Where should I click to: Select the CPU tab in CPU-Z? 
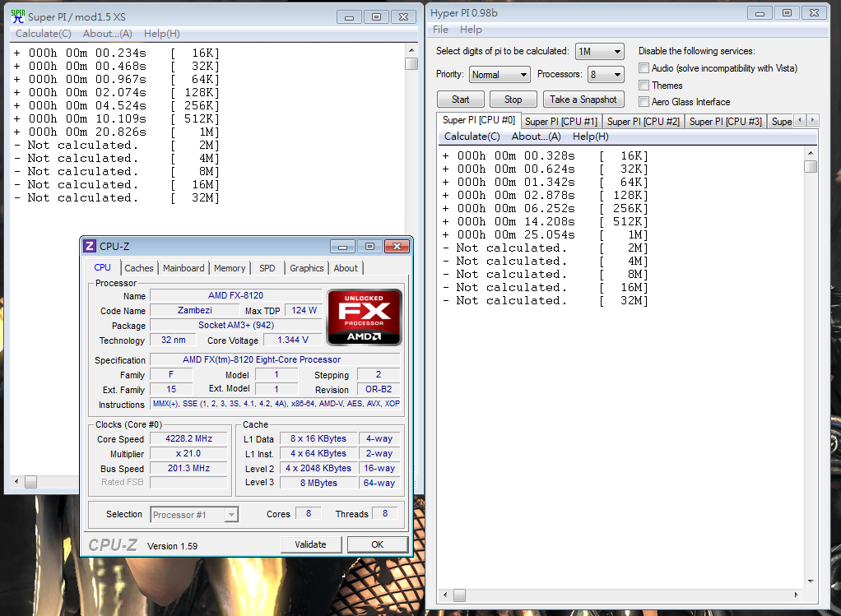coord(102,267)
